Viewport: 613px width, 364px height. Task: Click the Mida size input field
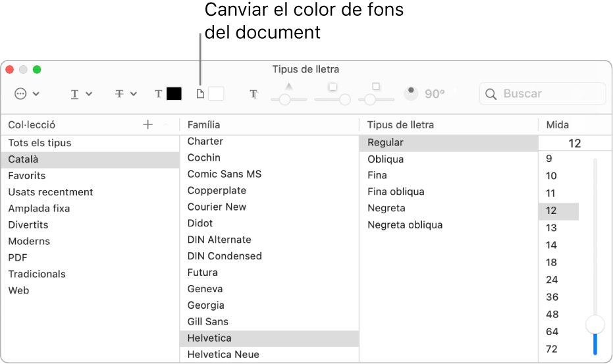pyautogui.click(x=575, y=143)
